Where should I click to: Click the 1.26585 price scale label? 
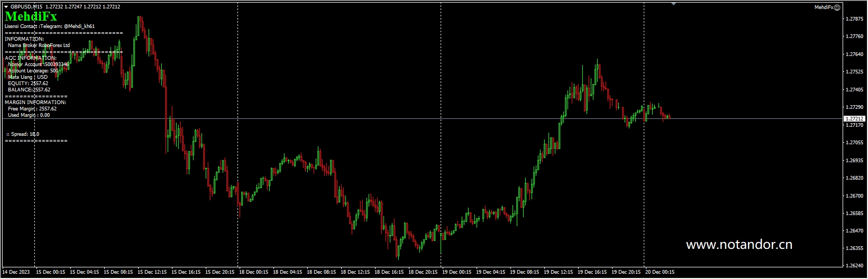pos(855,213)
